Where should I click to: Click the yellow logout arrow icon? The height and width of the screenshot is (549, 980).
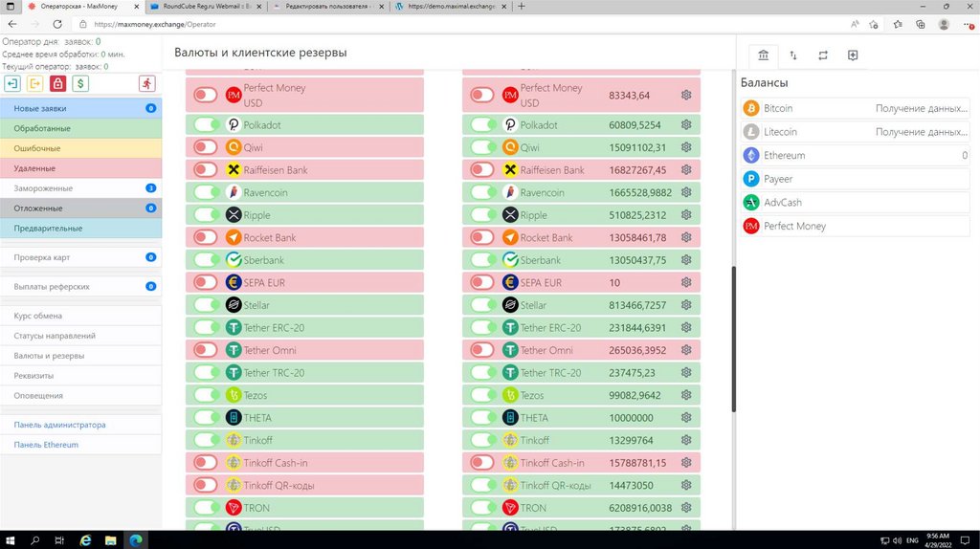35,84
